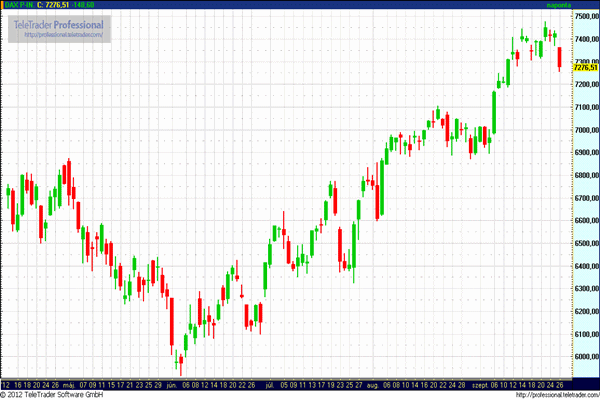Click the 6500,00 label on price axis
The height and width of the screenshot is (400, 600).
(584, 243)
